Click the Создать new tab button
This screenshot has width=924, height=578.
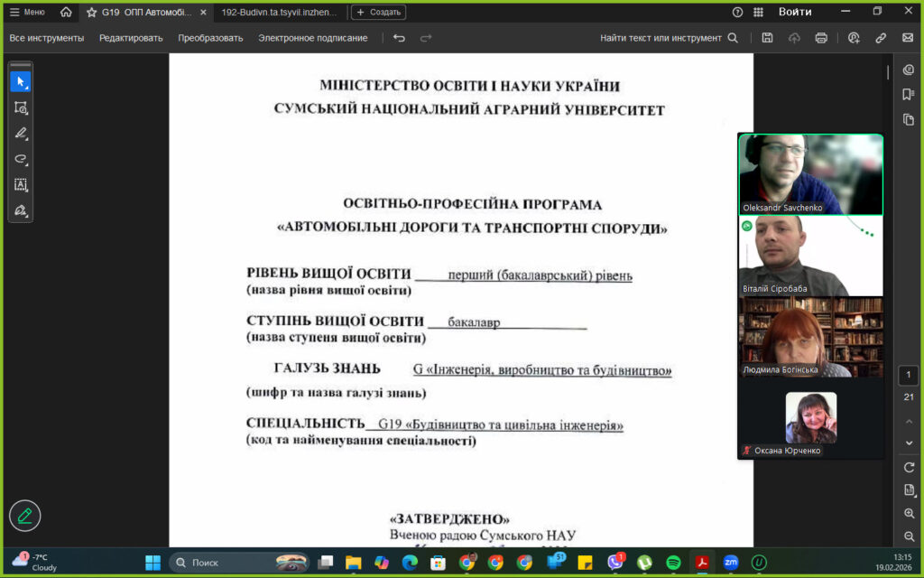click(x=378, y=13)
